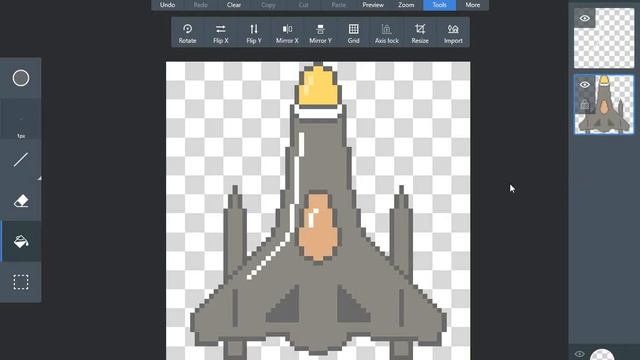This screenshot has width=640, height=360.
Task: Open the Resize canvas tool
Action: click(x=420, y=33)
